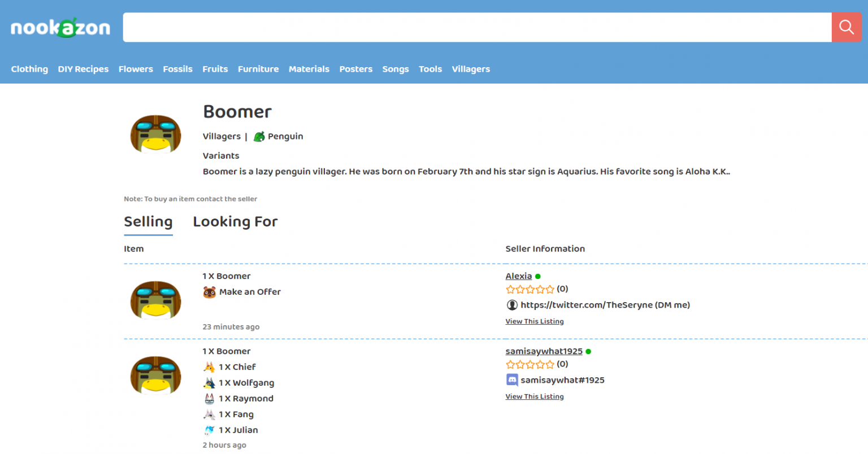The image size is (868, 454).
Task: Click the contact icon beside the Twitter link
Action: [512, 305]
